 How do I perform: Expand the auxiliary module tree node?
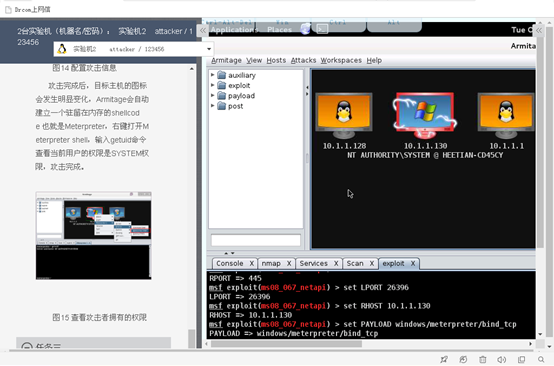212,75
